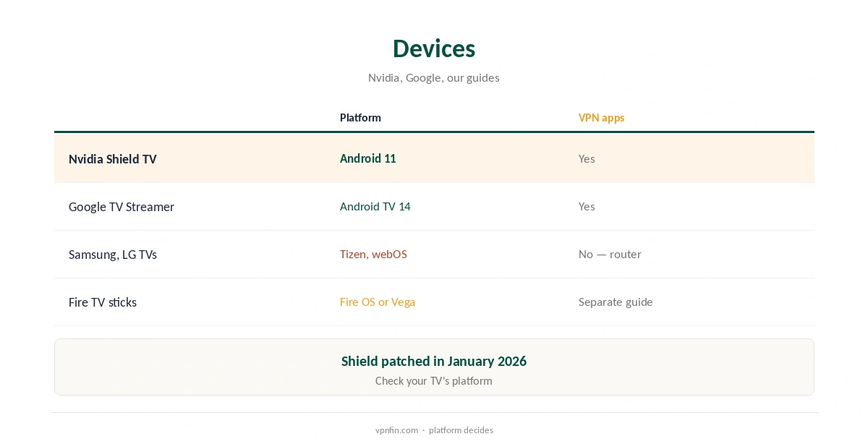Select the Fire TV sticks row name

pos(103,302)
